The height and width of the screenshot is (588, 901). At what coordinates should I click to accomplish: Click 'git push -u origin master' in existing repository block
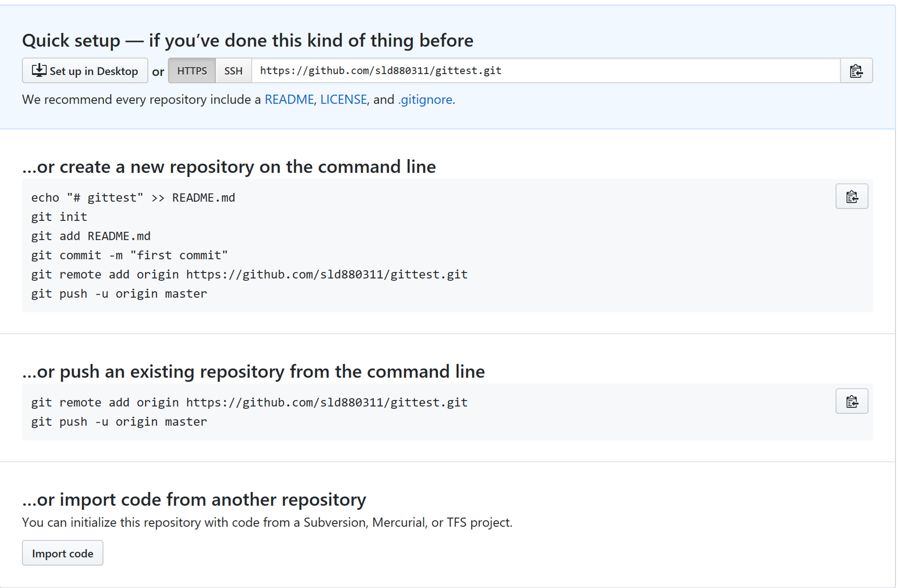click(x=119, y=422)
